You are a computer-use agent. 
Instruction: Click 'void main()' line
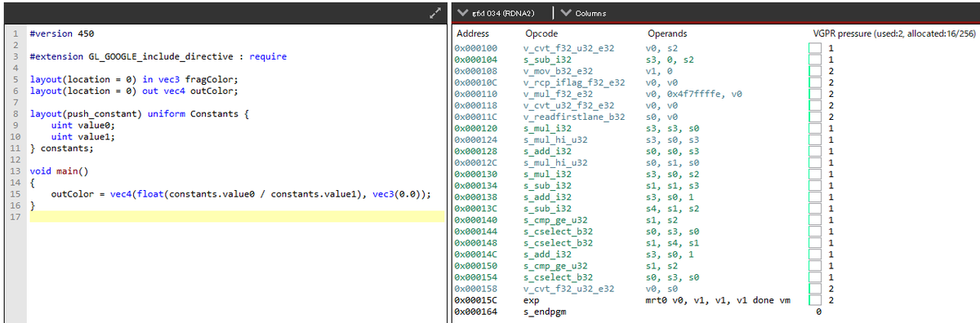pos(59,171)
